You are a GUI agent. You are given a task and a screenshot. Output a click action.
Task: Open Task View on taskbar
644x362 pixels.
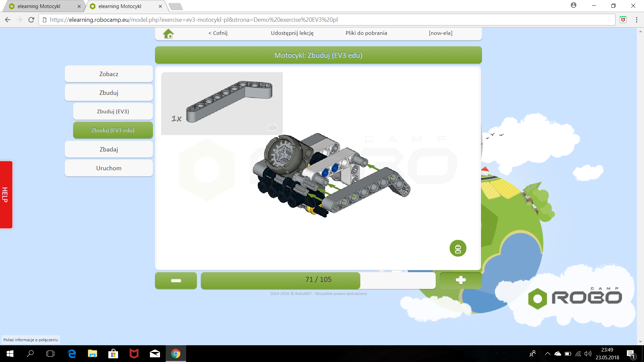50,354
